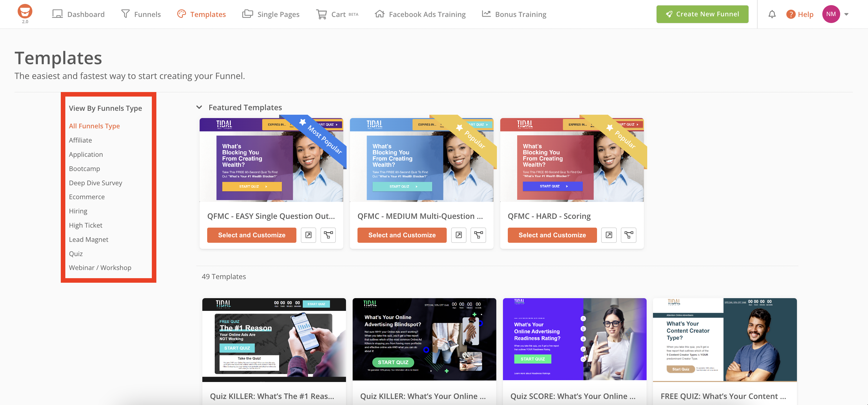The image size is (868, 405).
Task: Select and Customize the QFMC HARD template
Action: (552, 235)
